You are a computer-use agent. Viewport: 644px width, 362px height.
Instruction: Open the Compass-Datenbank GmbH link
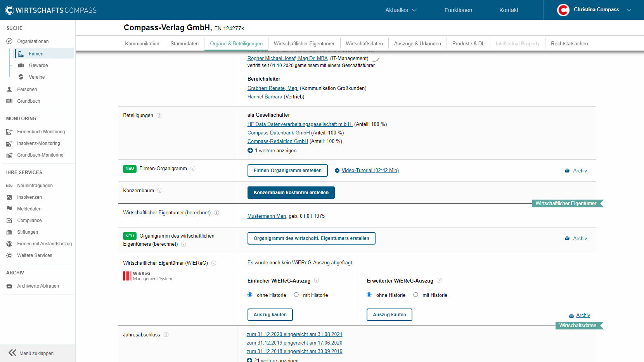[x=279, y=133]
